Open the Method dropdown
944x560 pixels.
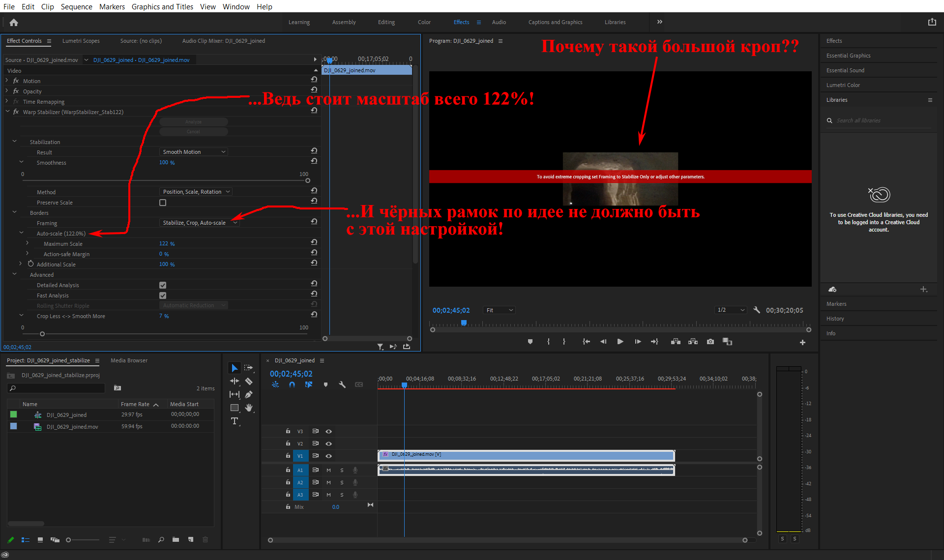tap(196, 192)
